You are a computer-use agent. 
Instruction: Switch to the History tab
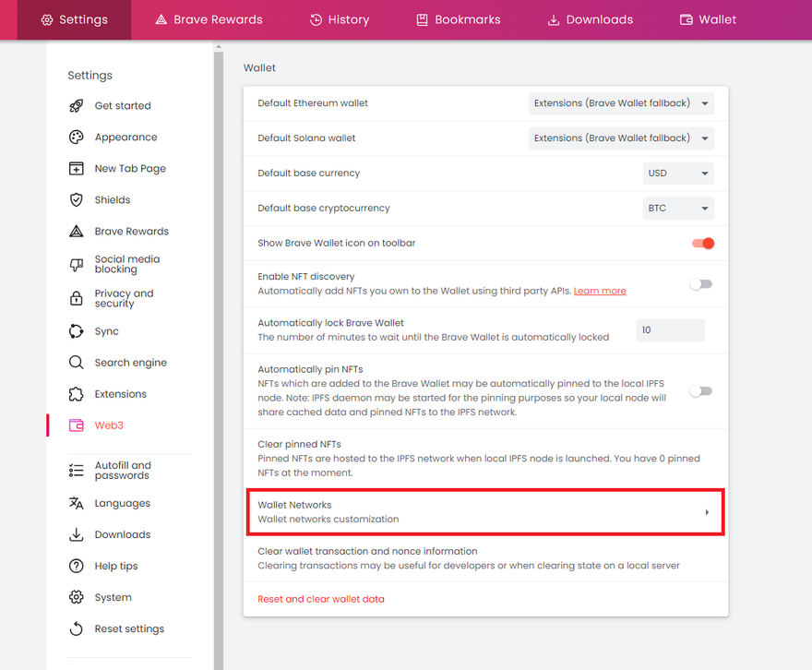point(339,19)
